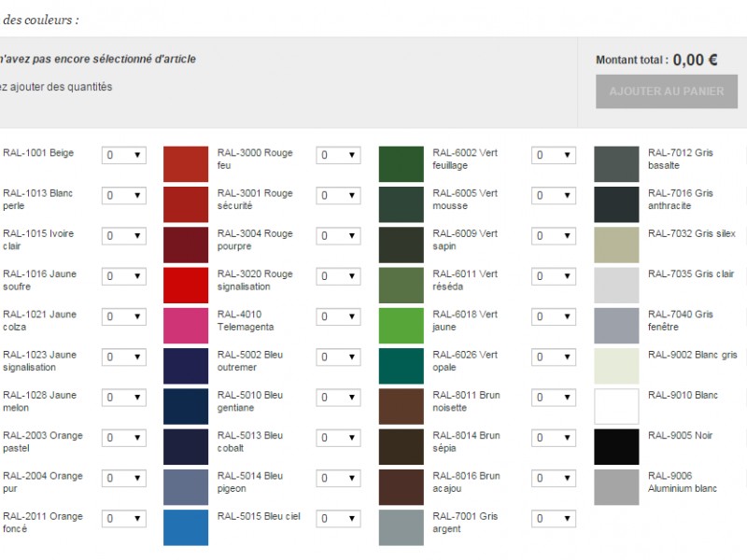Open quantity dropdown for RAL-5010 Bleu gentiane
747x560 pixels.
tap(338, 398)
